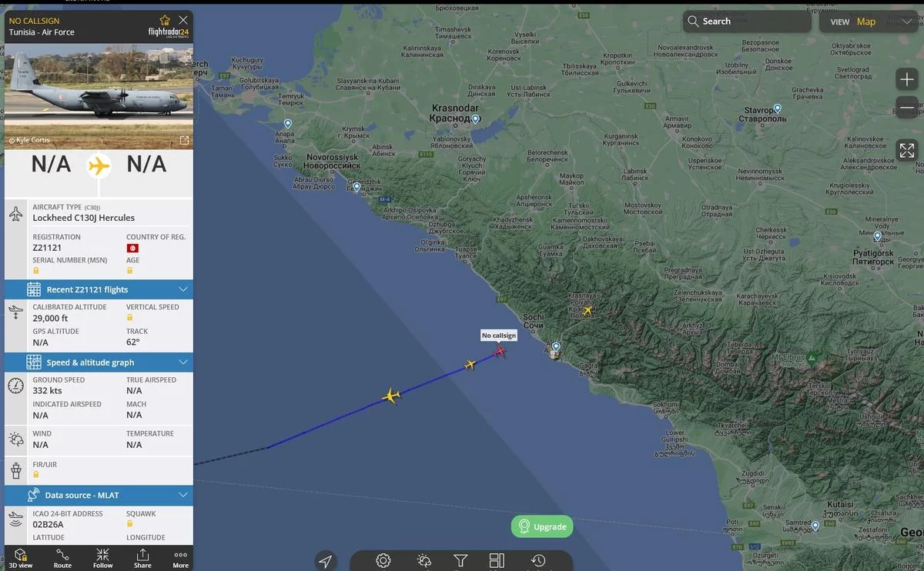
Task: Expand the Speed & altitude graph section
Action: point(99,362)
